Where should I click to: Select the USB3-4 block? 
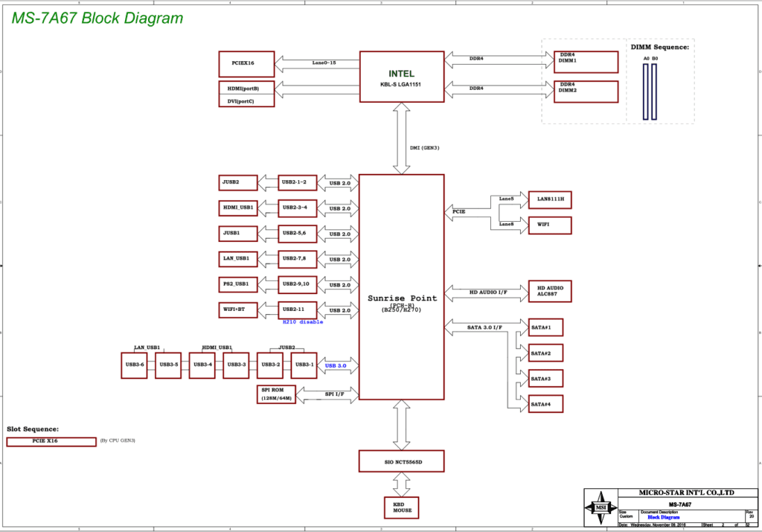coord(202,365)
